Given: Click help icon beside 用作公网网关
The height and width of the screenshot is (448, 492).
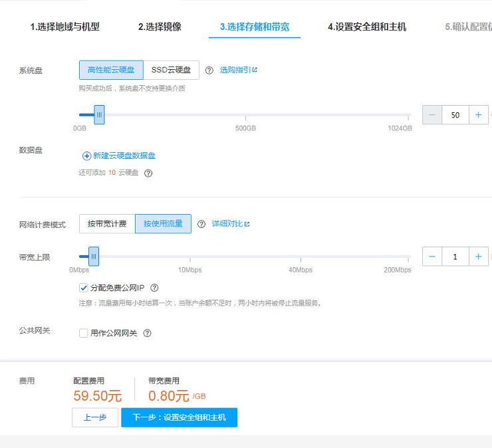Looking at the screenshot, I should (147, 333).
